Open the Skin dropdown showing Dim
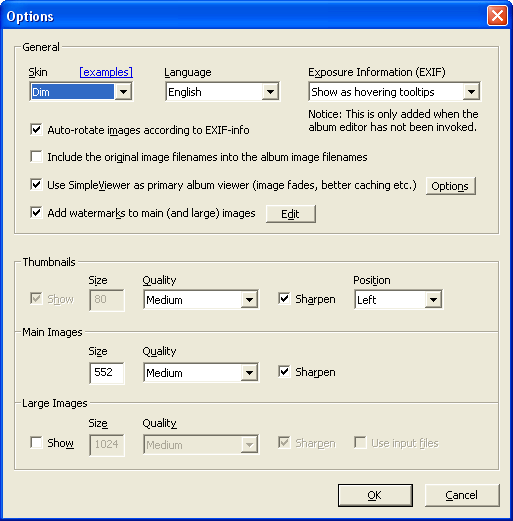 coord(81,92)
